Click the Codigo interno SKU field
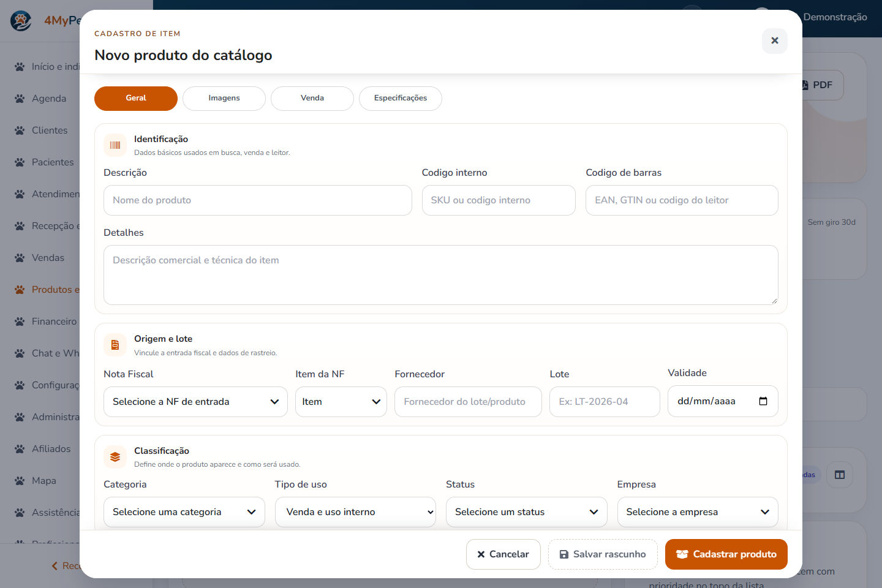The width and height of the screenshot is (882, 588). pyautogui.click(x=499, y=200)
